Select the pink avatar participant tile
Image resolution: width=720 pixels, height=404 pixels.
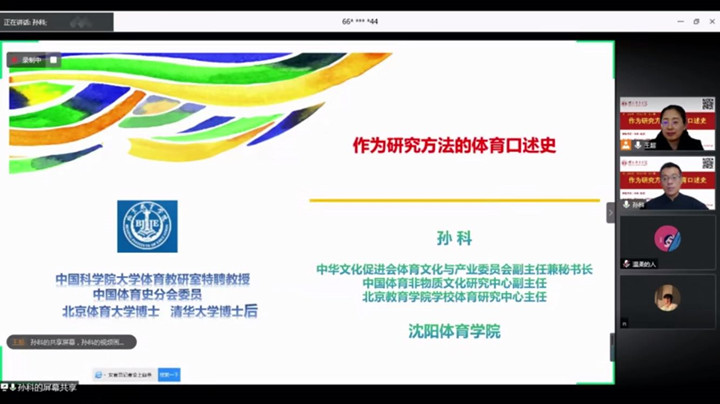667,241
